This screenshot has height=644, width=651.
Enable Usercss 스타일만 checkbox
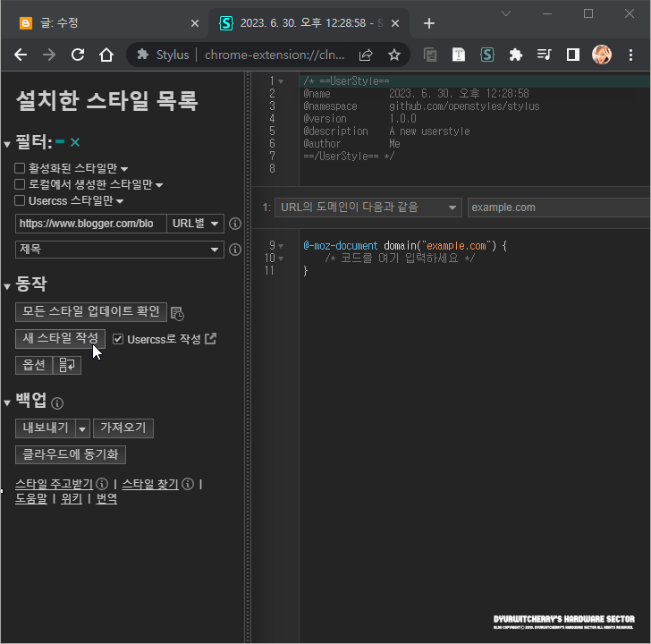(x=20, y=200)
